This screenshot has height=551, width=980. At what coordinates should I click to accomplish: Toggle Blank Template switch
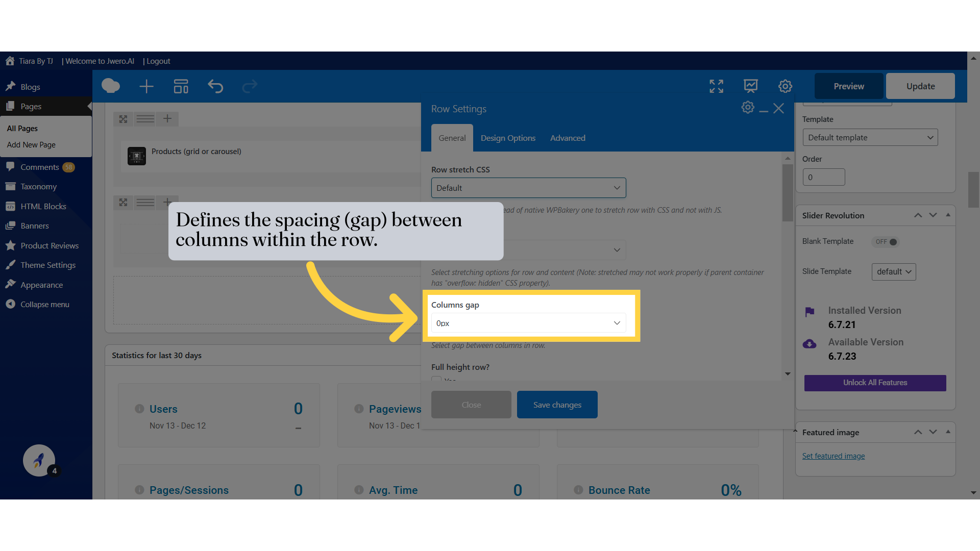[887, 242]
